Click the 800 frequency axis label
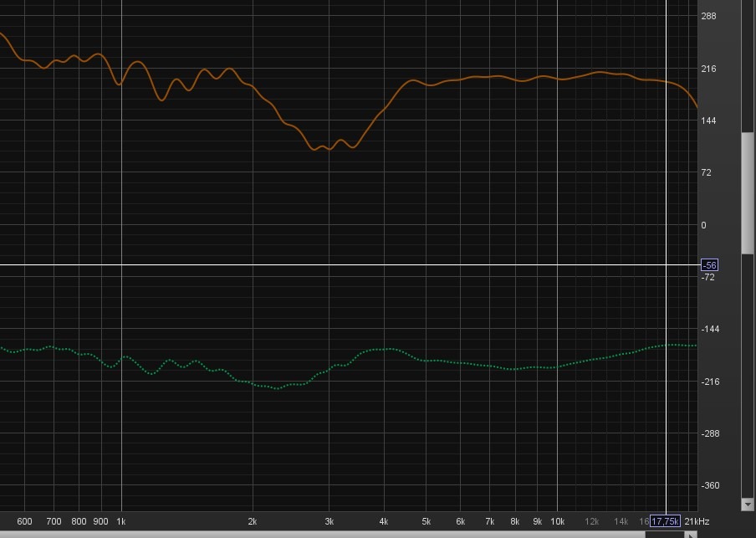The height and width of the screenshot is (538, 756). 79,521
